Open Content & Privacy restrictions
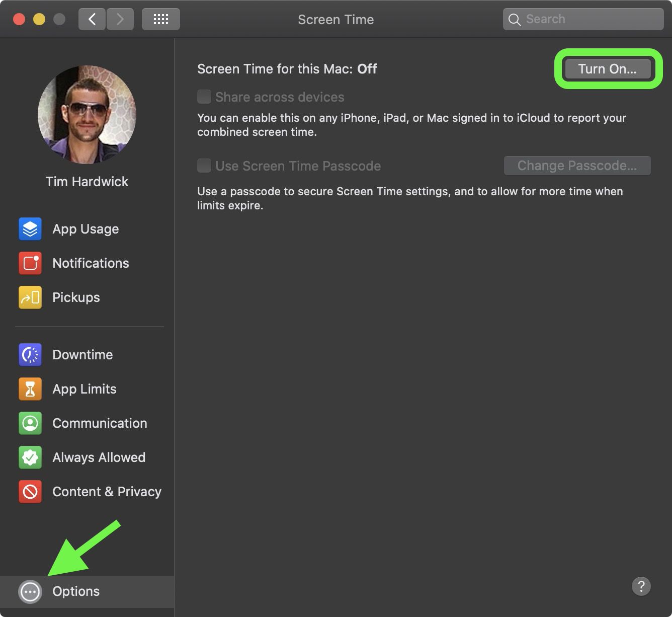The height and width of the screenshot is (617, 672). pyautogui.click(x=106, y=492)
